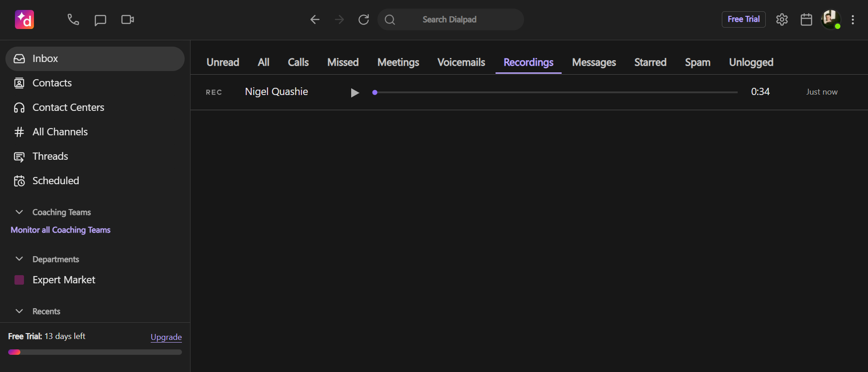Click the Free Trial days left text
The width and height of the screenshot is (868, 372).
coord(47,336)
